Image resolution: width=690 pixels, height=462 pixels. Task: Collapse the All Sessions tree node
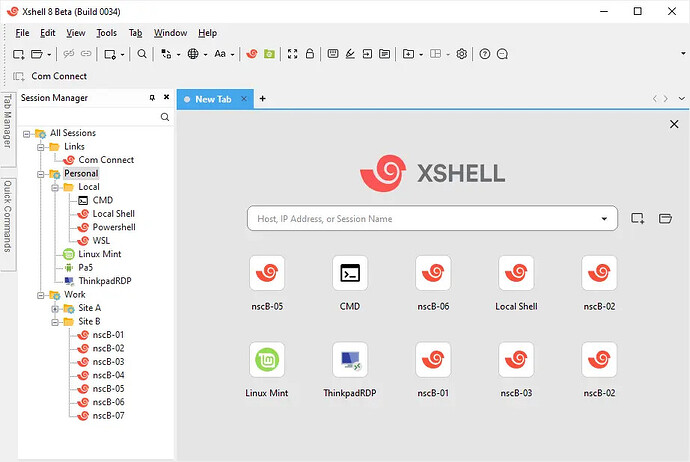[x=26, y=134]
